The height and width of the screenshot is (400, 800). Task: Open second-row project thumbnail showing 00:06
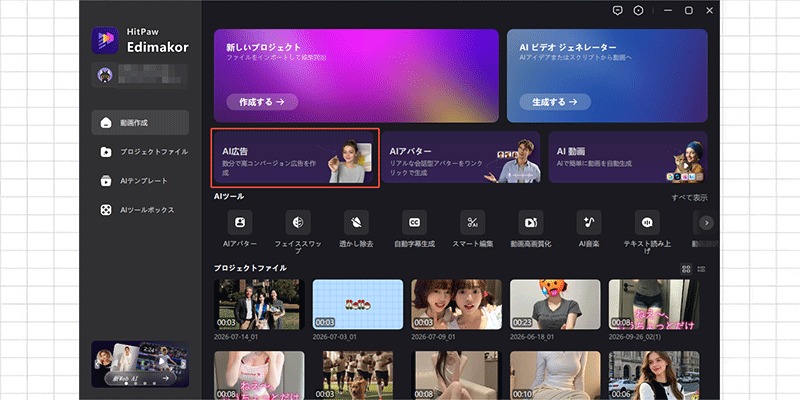[x=654, y=375]
